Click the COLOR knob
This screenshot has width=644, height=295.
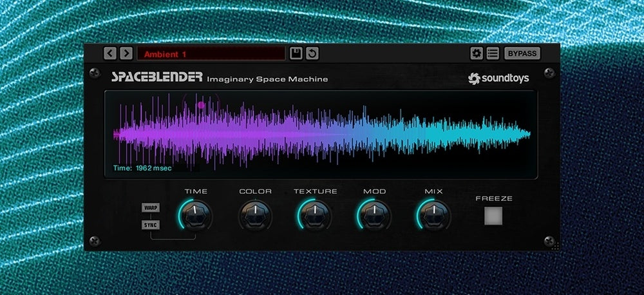click(x=255, y=215)
